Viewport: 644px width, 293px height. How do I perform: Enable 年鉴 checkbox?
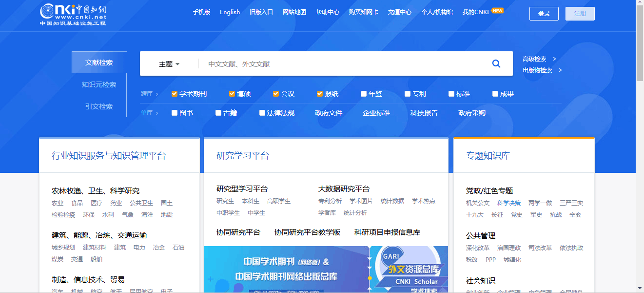pos(364,94)
